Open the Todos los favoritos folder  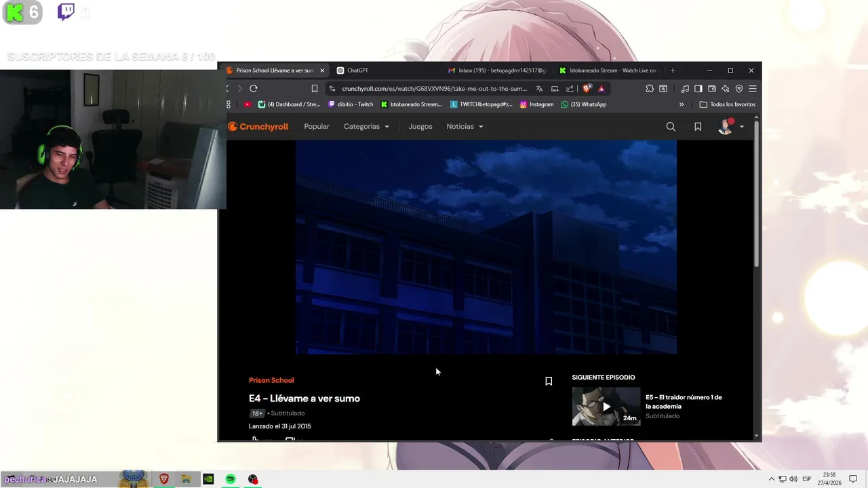point(727,104)
